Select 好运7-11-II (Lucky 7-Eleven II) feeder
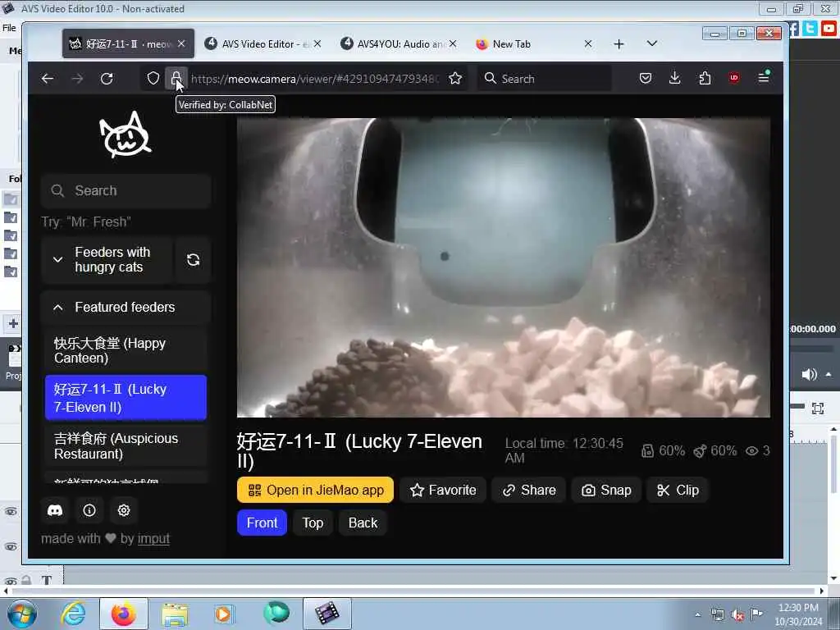 click(126, 398)
